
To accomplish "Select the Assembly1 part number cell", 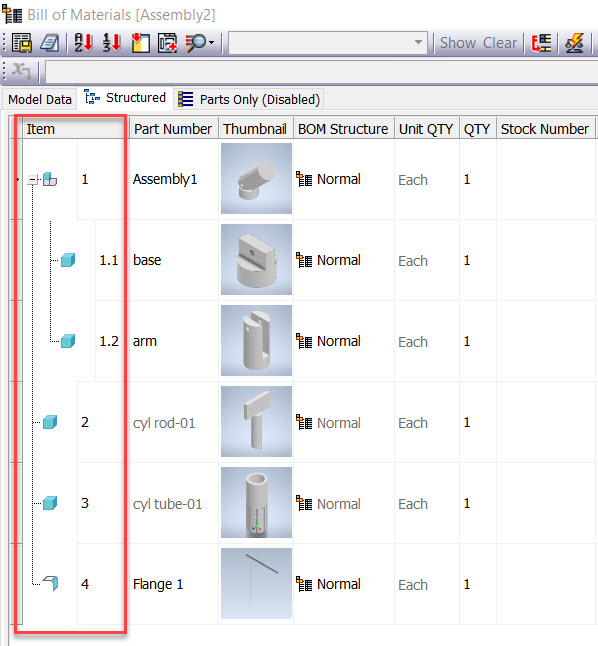I will [x=173, y=179].
